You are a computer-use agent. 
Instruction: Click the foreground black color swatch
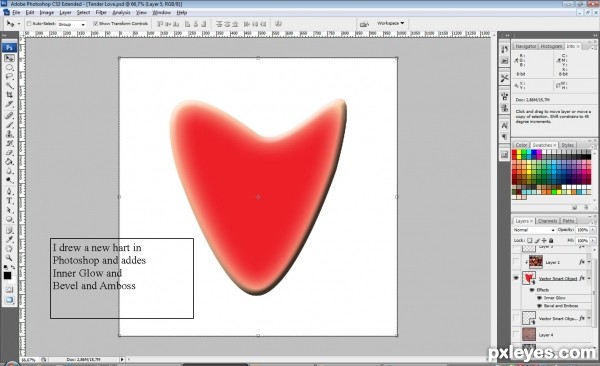[x=7, y=276]
